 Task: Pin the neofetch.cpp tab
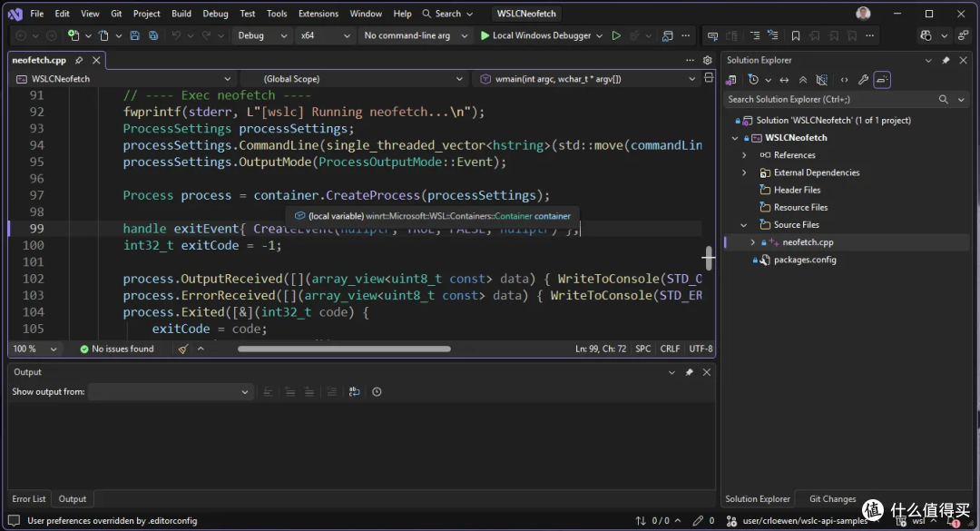click(79, 60)
